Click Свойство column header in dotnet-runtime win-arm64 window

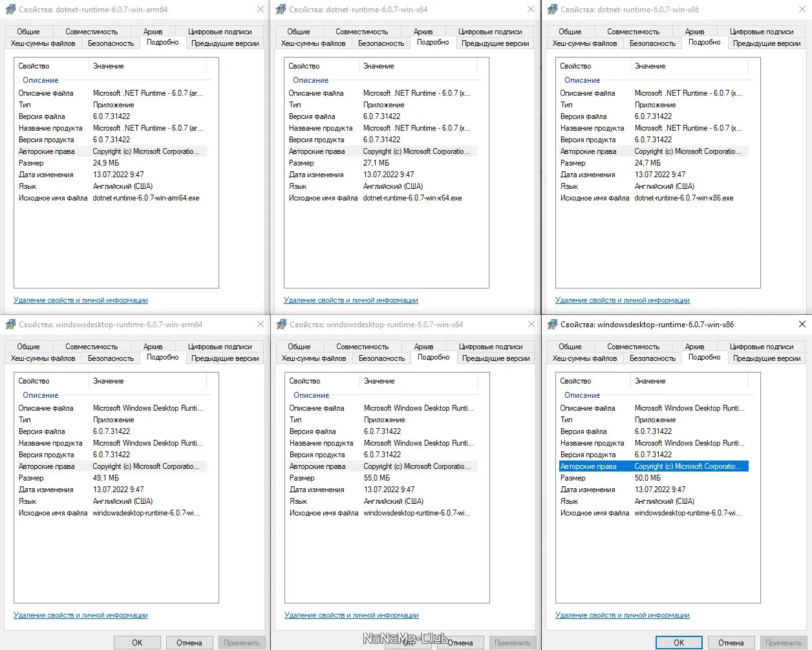tap(51, 66)
